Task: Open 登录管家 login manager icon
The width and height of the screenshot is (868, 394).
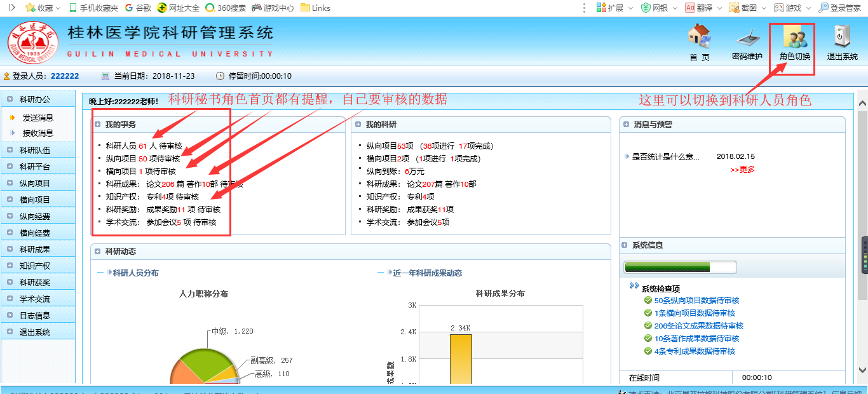Action: (x=824, y=8)
